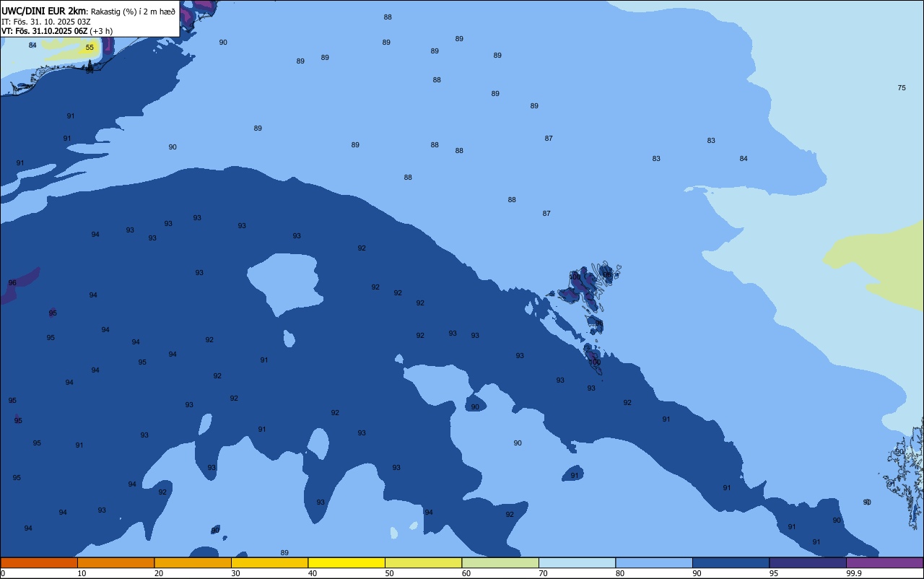Click the legend tick label '60'
The width and height of the screenshot is (924, 579).
coord(466,573)
